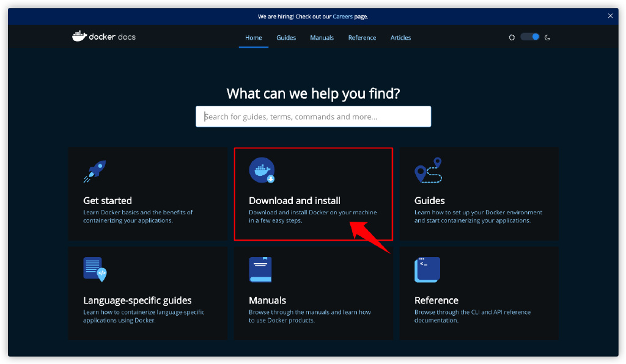Click the code document icon for language guides

(x=95, y=269)
